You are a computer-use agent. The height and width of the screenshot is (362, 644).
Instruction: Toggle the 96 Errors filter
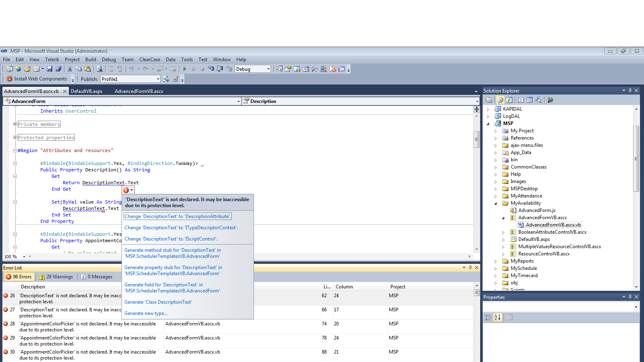click(x=19, y=277)
